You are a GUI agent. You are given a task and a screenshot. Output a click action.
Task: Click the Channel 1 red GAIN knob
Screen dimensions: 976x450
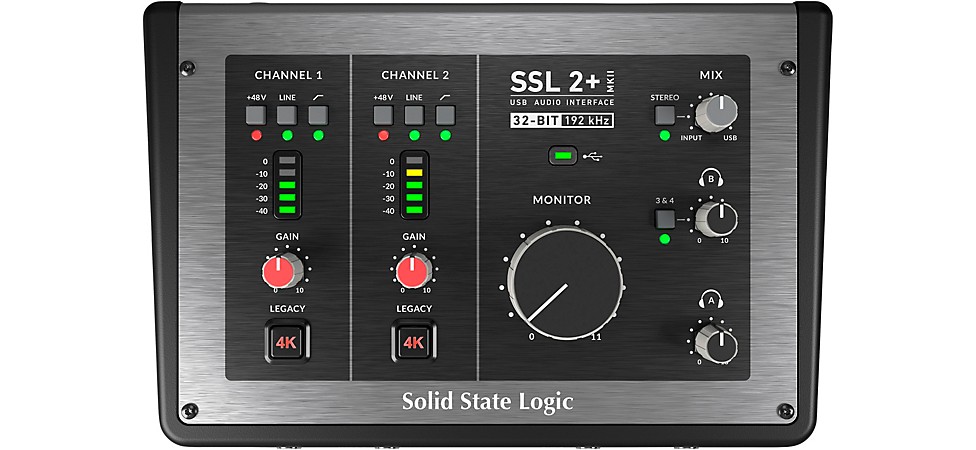pos(282,271)
